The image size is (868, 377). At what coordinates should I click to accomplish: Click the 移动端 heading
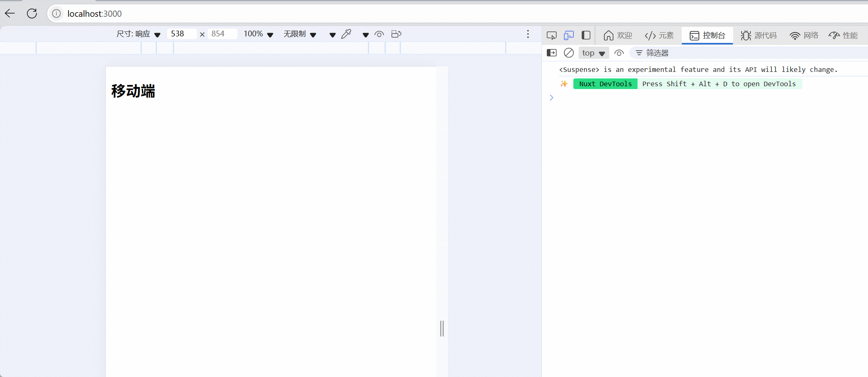point(133,91)
